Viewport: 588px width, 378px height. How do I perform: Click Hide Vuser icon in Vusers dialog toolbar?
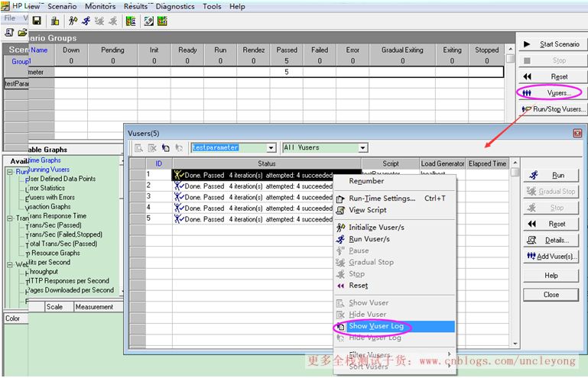pos(152,148)
